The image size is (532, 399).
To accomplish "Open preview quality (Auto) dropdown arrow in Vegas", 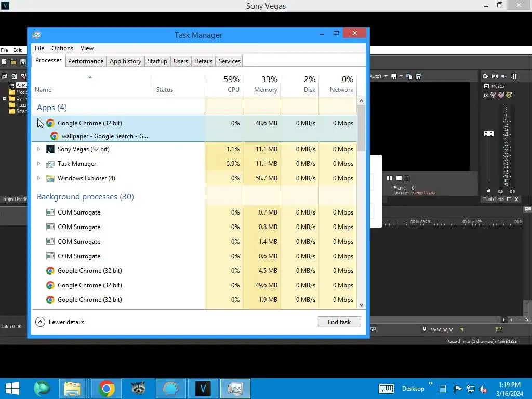I will pos(386,76).
